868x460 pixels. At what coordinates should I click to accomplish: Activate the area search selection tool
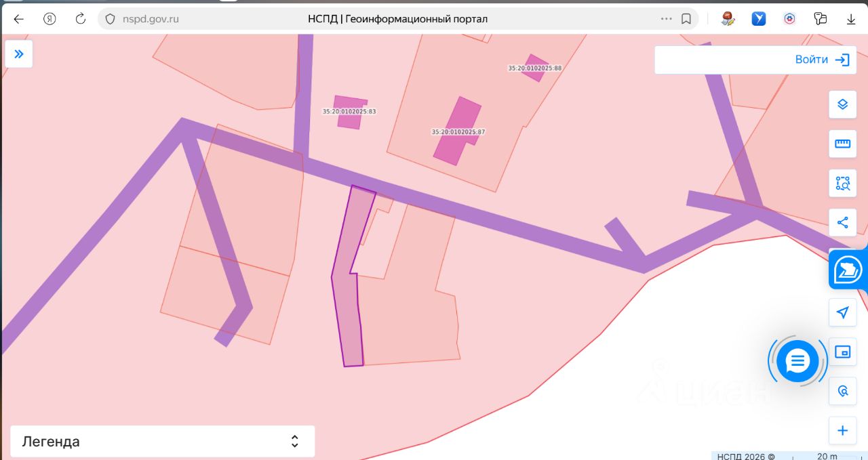pyautogui.click(x=843, y=183)
